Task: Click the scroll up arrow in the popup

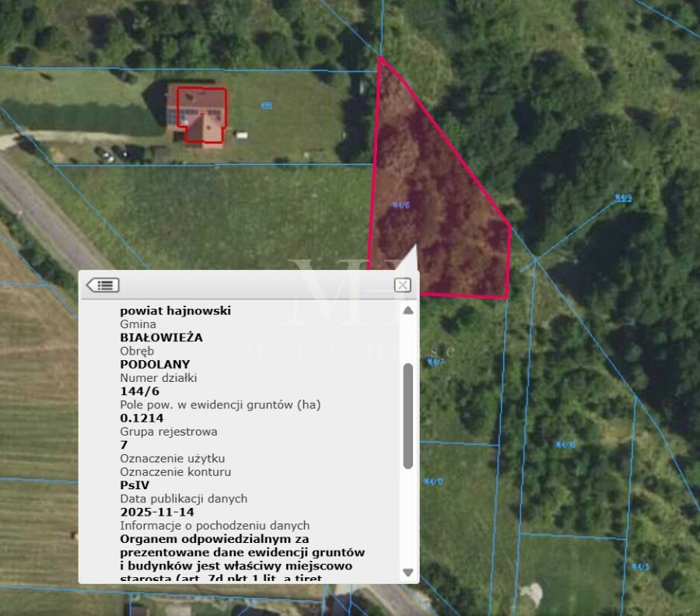Action: pyautogui.click(x=408, y=311)
